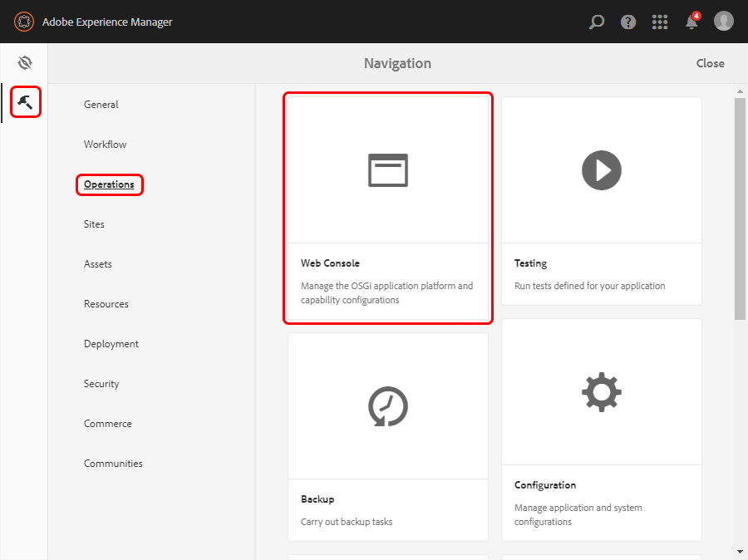Select the Workflow category
Viewport: 748px width, 560px height.
click(105, 145)
